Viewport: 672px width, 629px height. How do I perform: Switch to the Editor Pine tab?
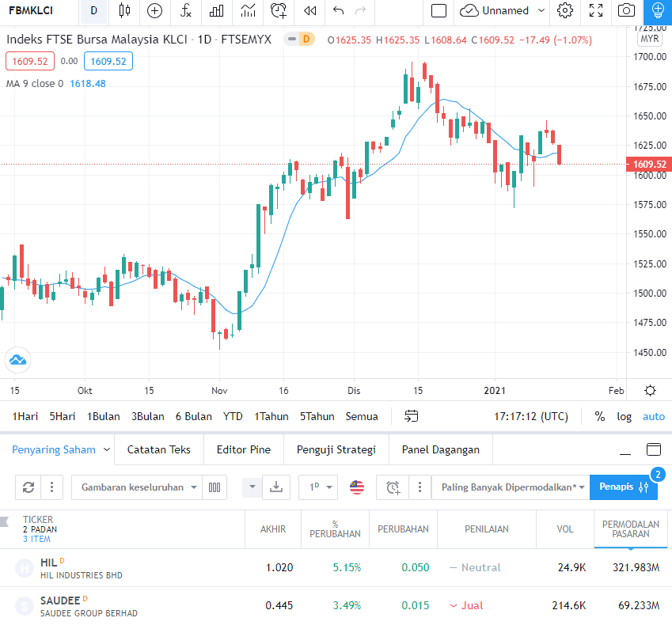coord(243,449)
